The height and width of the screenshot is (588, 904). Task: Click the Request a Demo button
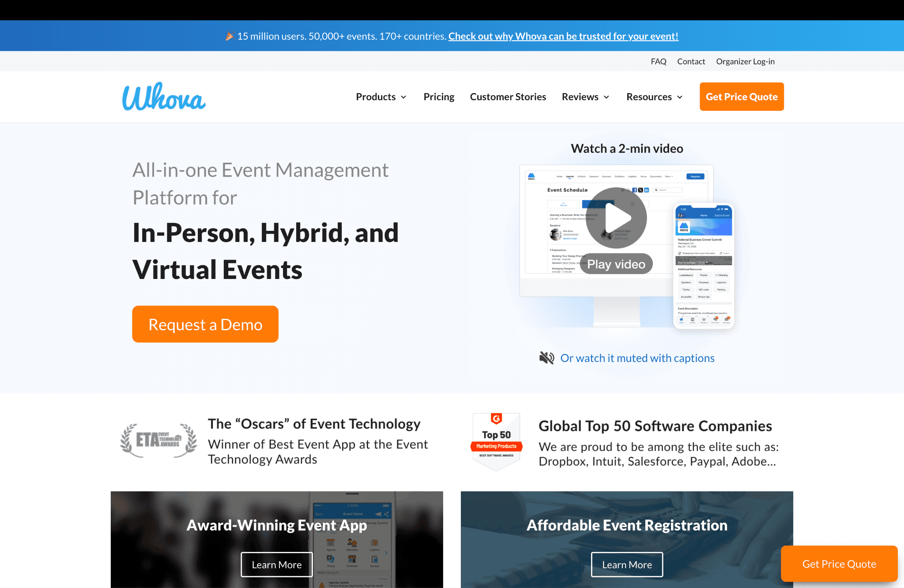tap(205, 324)
